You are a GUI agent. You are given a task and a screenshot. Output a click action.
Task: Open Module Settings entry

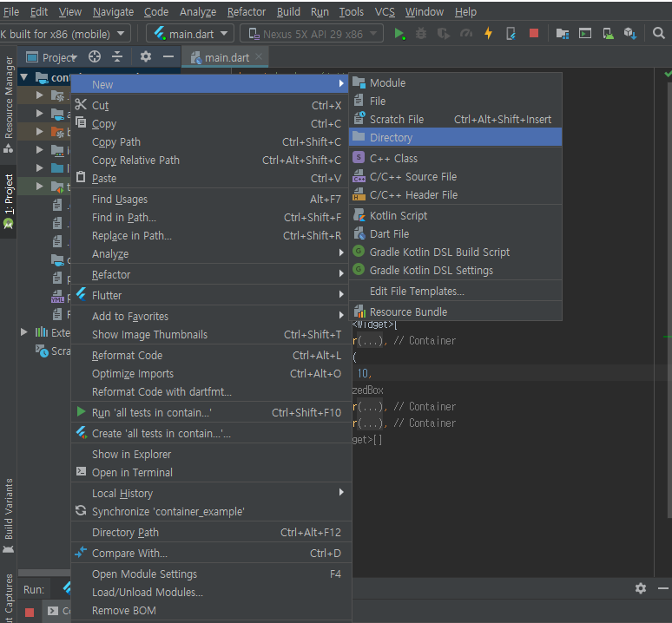(x=211, y=574)
